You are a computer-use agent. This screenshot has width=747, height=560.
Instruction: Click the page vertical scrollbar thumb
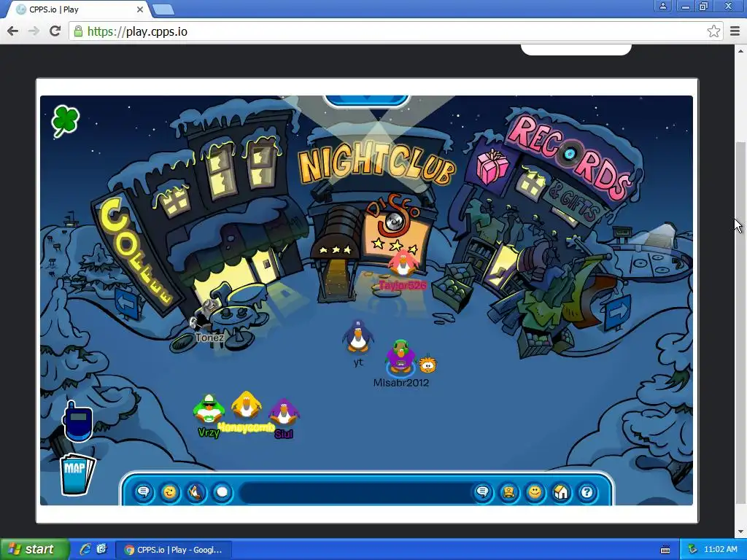[x=740, y=322]
